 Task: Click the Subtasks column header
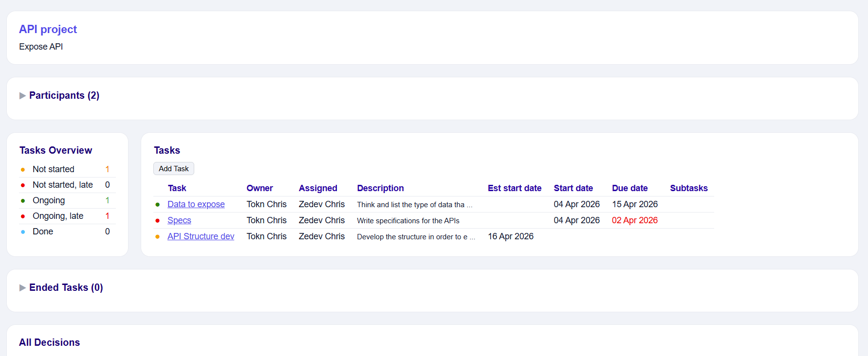[688, 188]
